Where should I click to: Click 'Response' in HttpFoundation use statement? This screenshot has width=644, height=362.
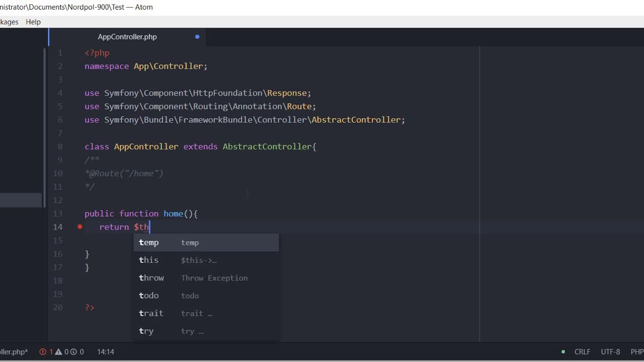click(x=287, y=93)
